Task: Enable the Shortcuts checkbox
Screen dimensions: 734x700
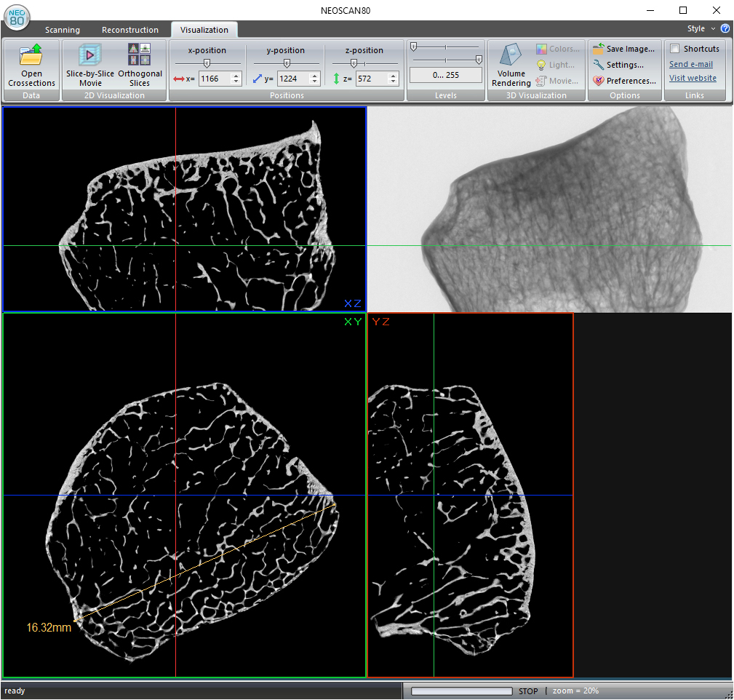Action: tap(674, 49)
